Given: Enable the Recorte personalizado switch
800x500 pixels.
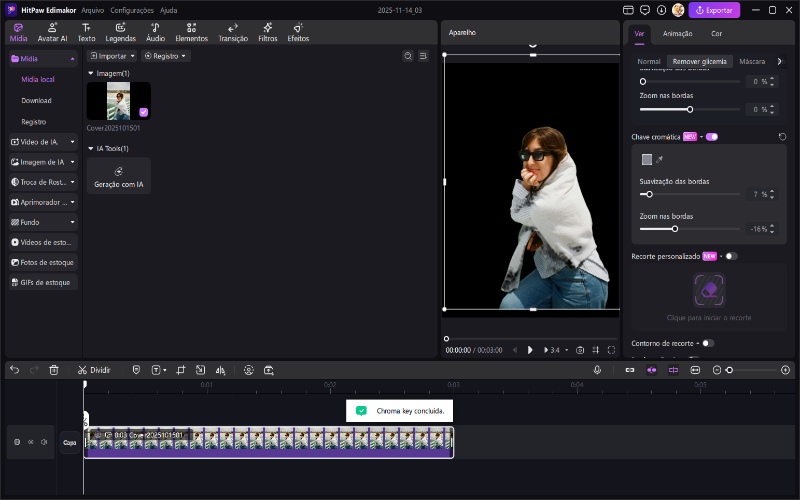Looking at the screenshot, I should (x=731, y=256).
